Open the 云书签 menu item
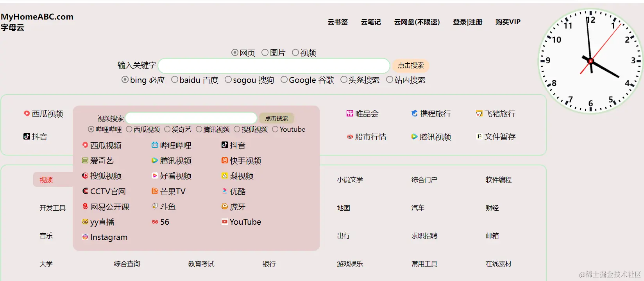This screenshot has height=281, width=644. pos(338,22)
